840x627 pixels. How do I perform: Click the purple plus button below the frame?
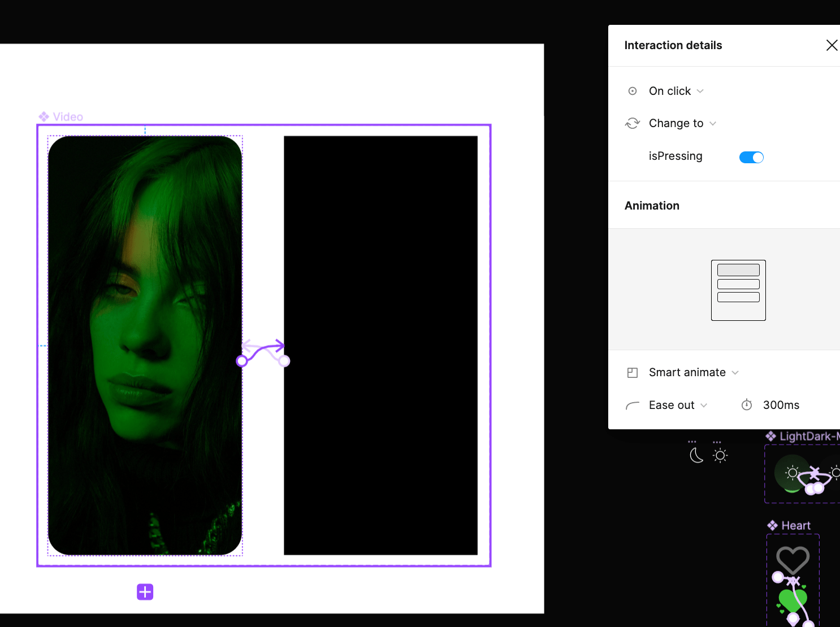(x=145, y=591)
